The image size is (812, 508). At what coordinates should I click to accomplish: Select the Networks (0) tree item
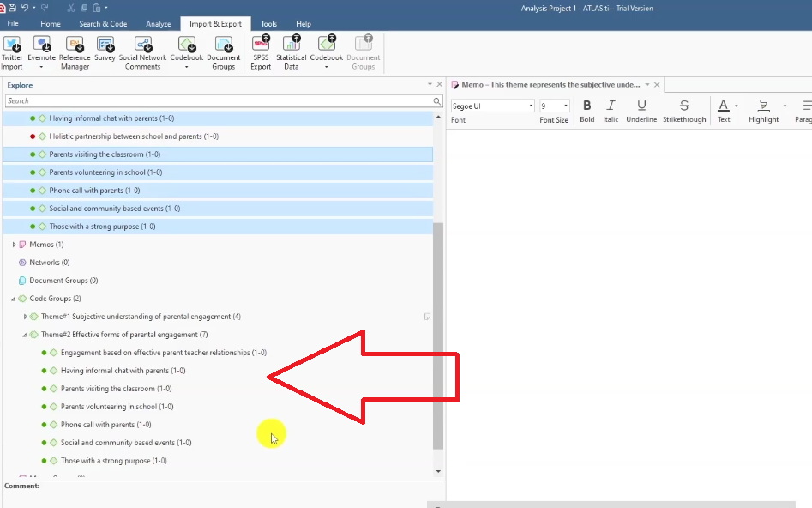49,263
